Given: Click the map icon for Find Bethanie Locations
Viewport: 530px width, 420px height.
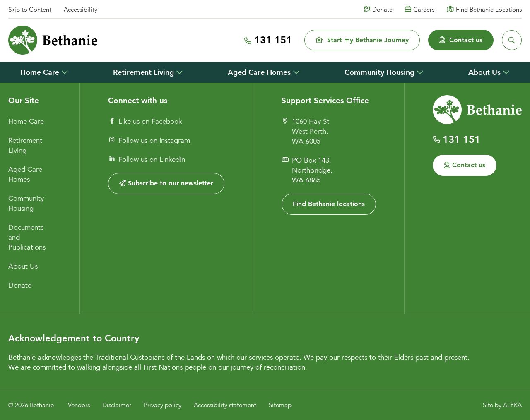Looking at the screenshot, I should pos(450,9).
